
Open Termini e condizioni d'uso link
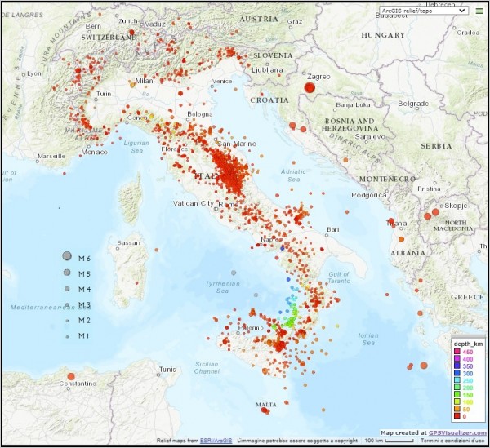[x=452, y=441]
